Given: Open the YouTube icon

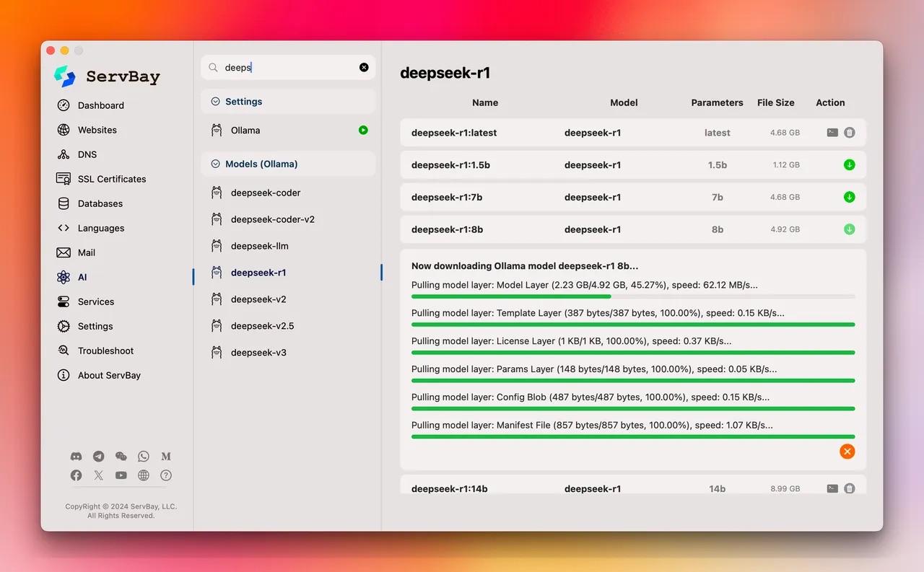Looking at the screenshot, I should (121, 475).
